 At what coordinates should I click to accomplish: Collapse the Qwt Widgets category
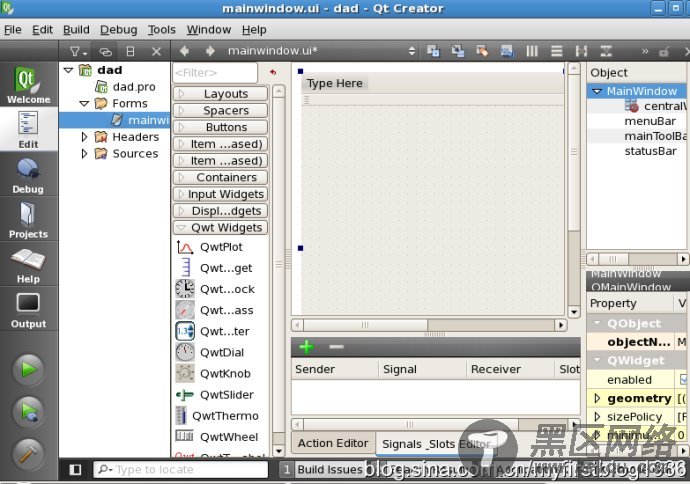pos(220,227)
